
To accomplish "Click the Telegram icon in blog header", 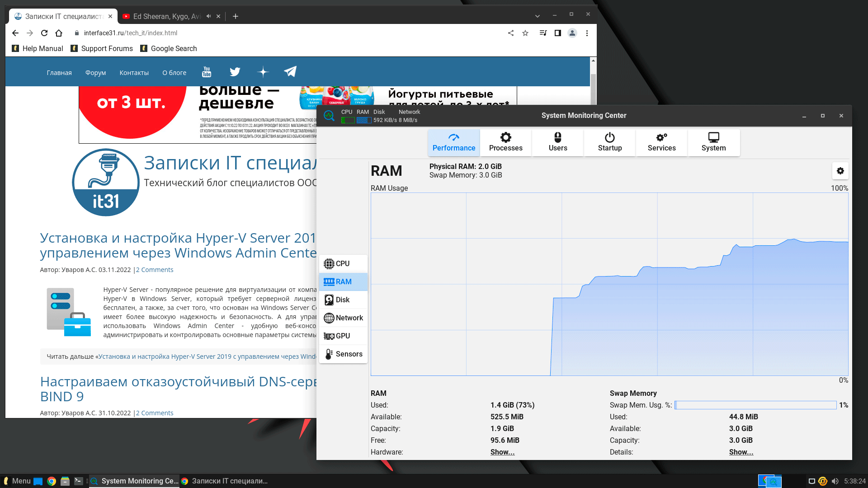I will (x=290, y=72).
